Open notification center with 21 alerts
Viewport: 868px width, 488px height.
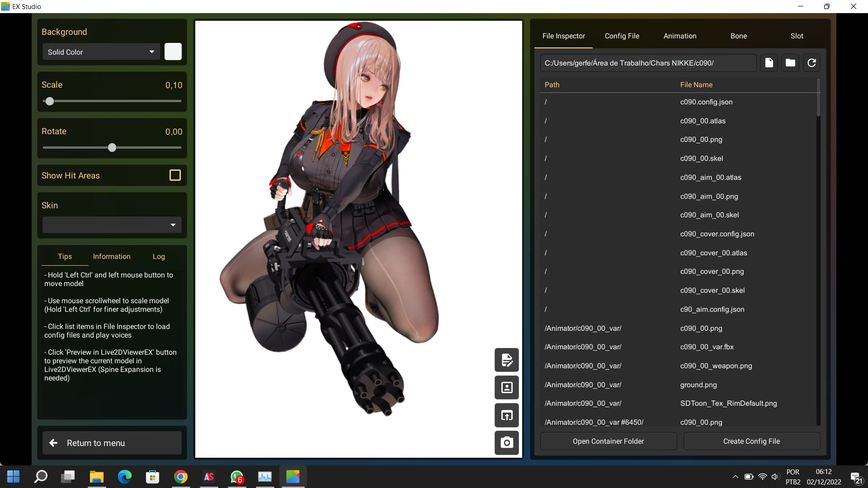[856, 478]
